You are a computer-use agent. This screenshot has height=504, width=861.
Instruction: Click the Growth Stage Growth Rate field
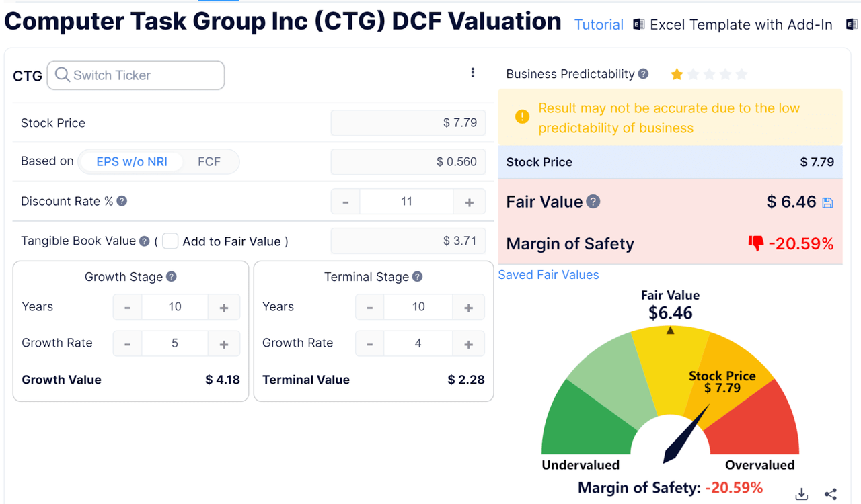[175, 343]
